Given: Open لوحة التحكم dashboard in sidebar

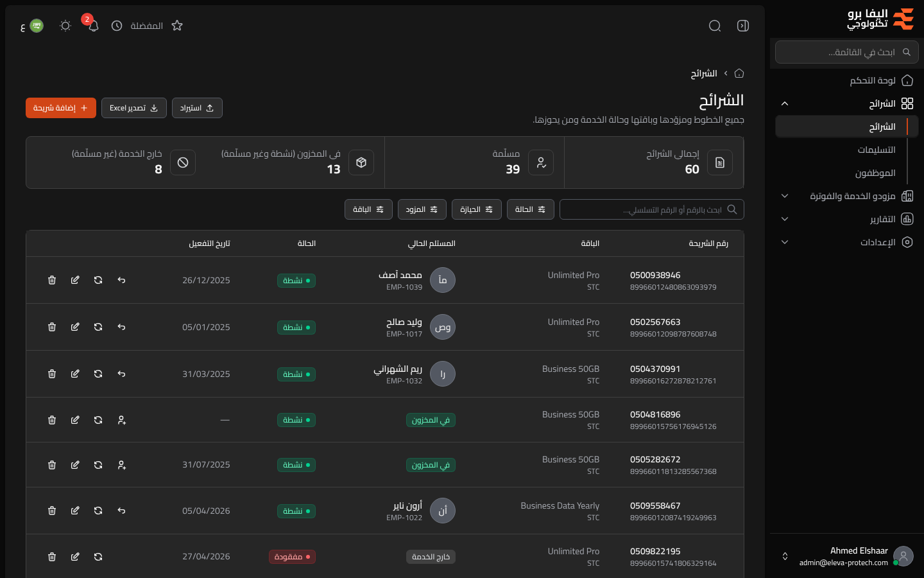Looking at the screenshot, I should 847,80.
